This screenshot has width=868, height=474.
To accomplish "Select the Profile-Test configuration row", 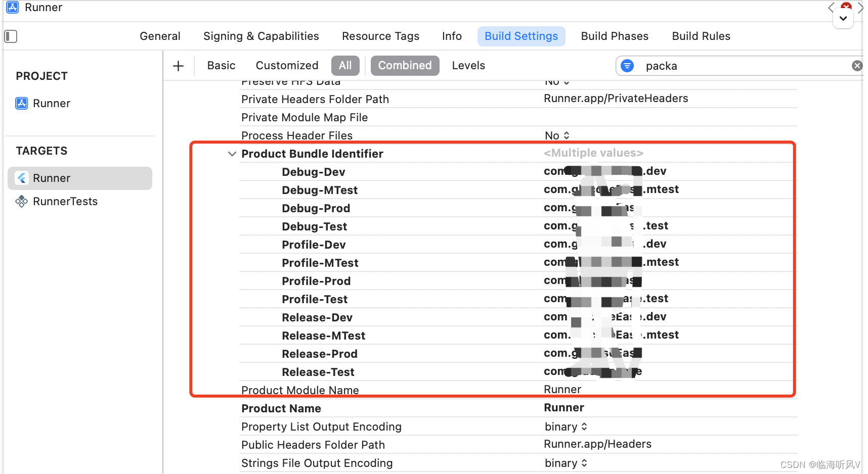I will click(518, 299).
